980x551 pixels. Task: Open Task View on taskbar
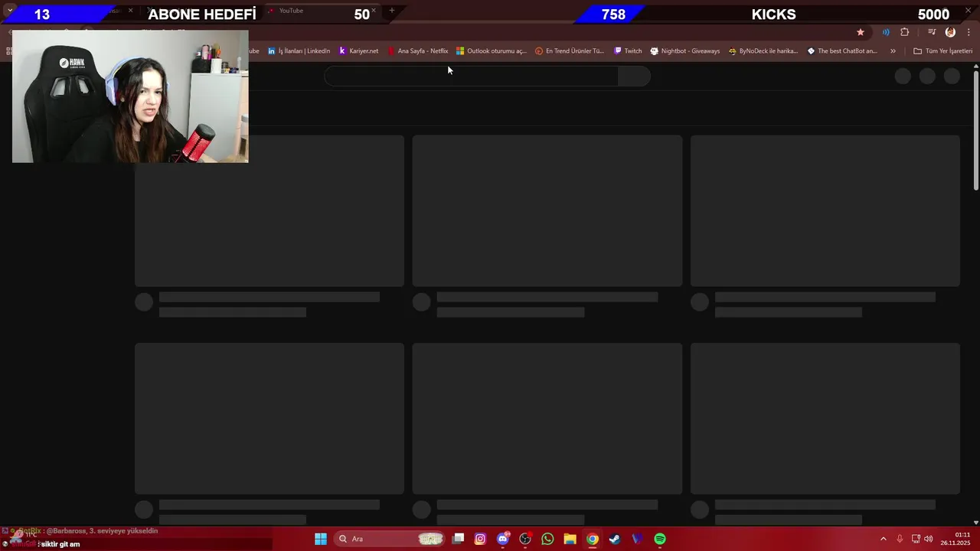(458, 539)
